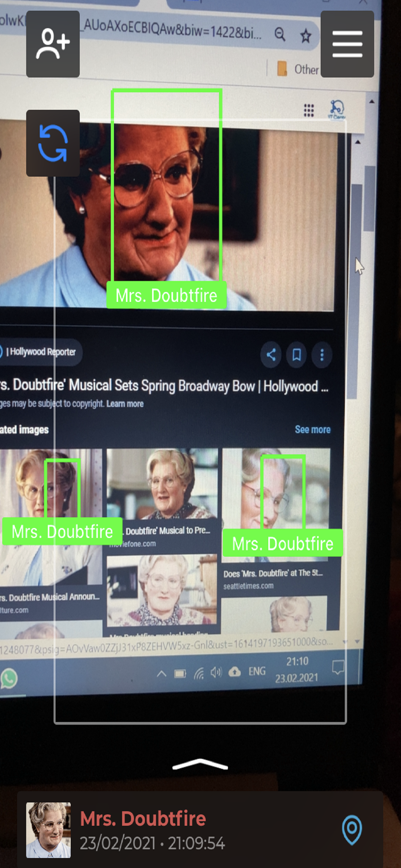The height and width of the screenshot is (868, 401).
Task: Switch camera with the rotate icon
Action: 53,143
